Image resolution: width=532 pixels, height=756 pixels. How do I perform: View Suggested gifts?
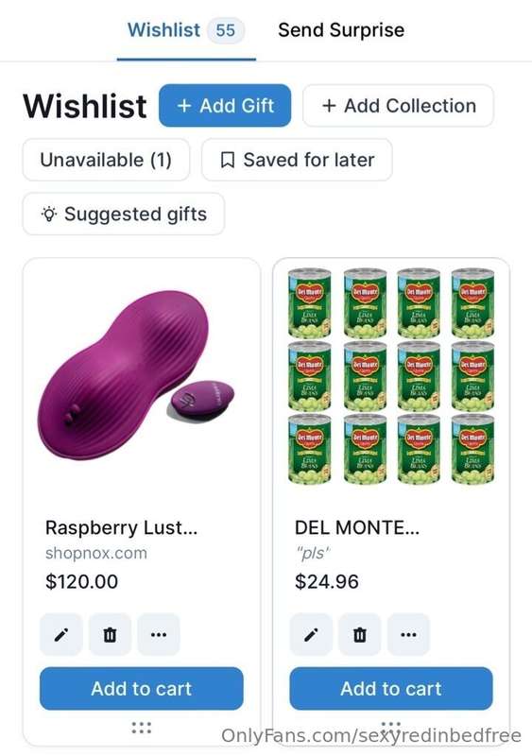[124, 214]
